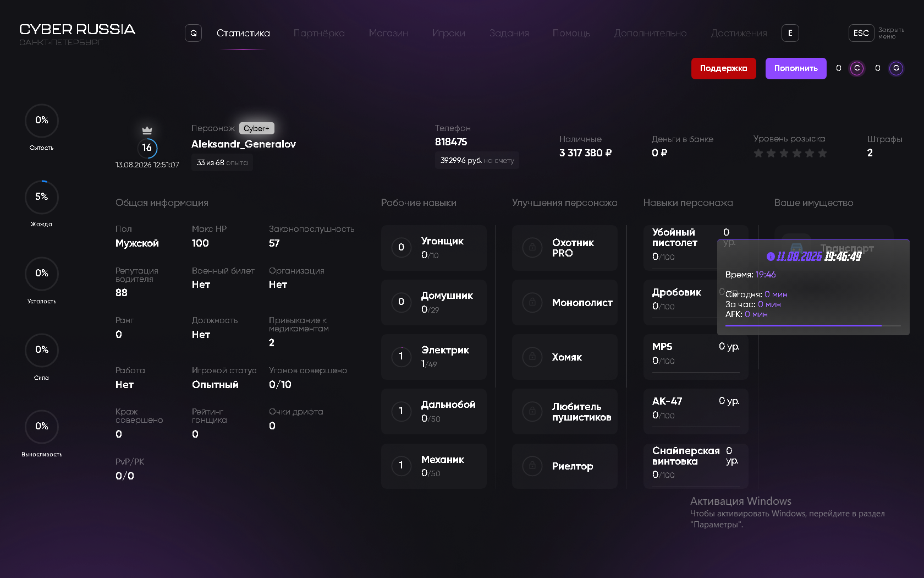Open the Помощь tab

(571, 33)
